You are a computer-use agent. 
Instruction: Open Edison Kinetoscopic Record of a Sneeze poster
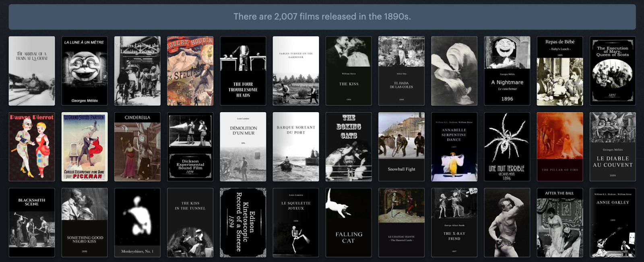tap(243, 223)
